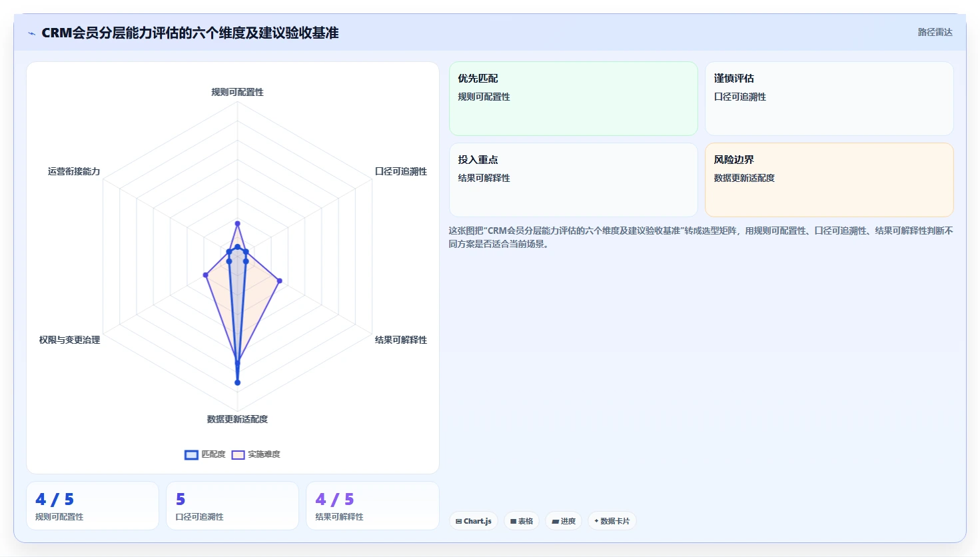Click the 运营衔接能力 radar axis label

coord(74,171)
